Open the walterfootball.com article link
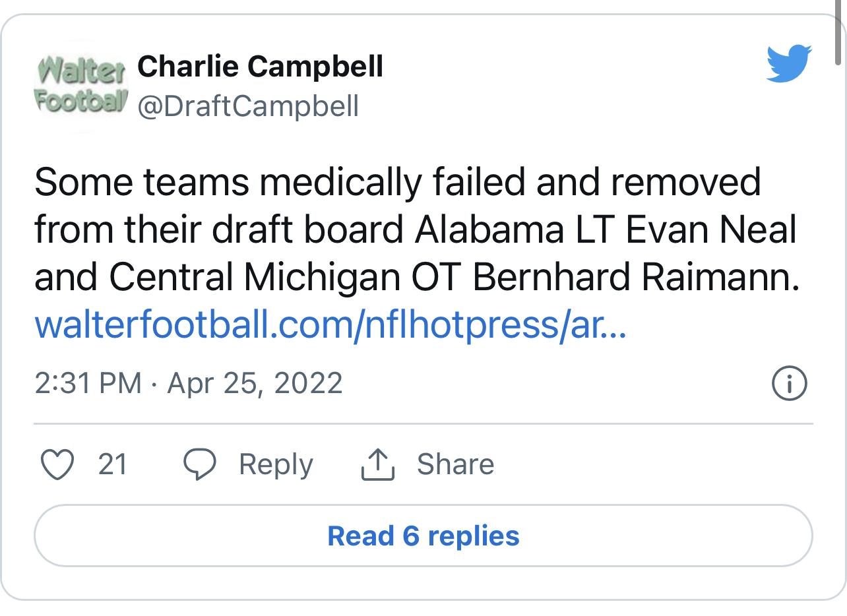 329,326
